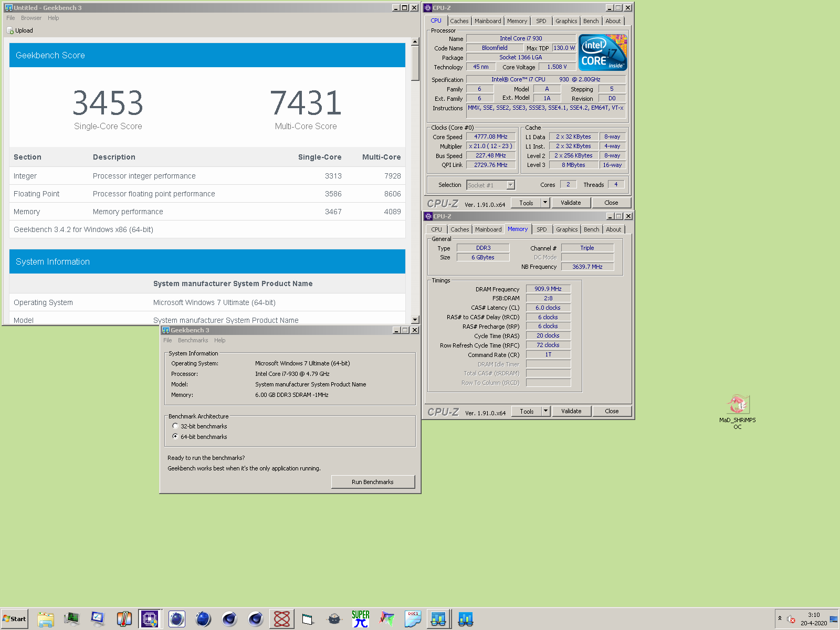The height and width of the screenshot is (630, 840).
Task: Open CPU tab in lower CPU-Z window
Action: [x=437, y=229]
